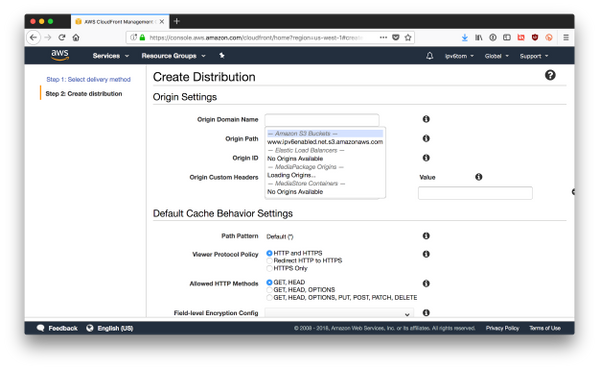
Task: Open the Firefox library icon
Action: (x=478, y=37)
